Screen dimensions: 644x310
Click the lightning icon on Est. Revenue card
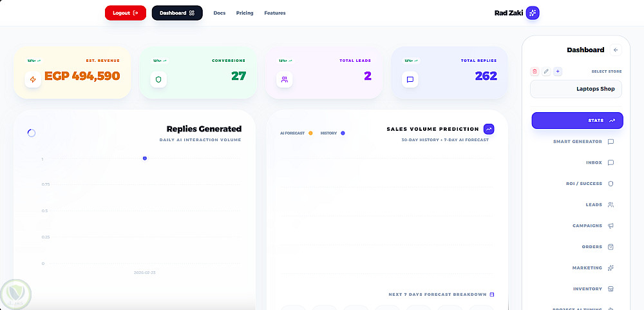(x=32, y=79)
